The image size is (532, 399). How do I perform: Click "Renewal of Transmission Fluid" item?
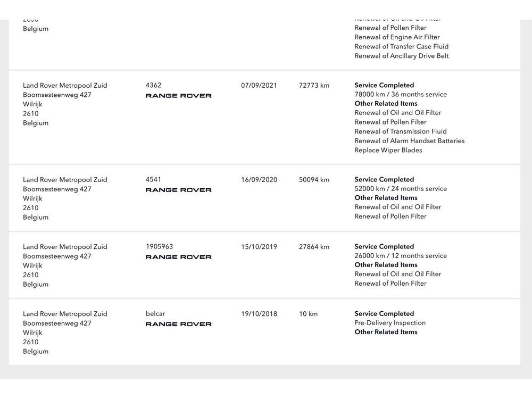click(401, 131)
